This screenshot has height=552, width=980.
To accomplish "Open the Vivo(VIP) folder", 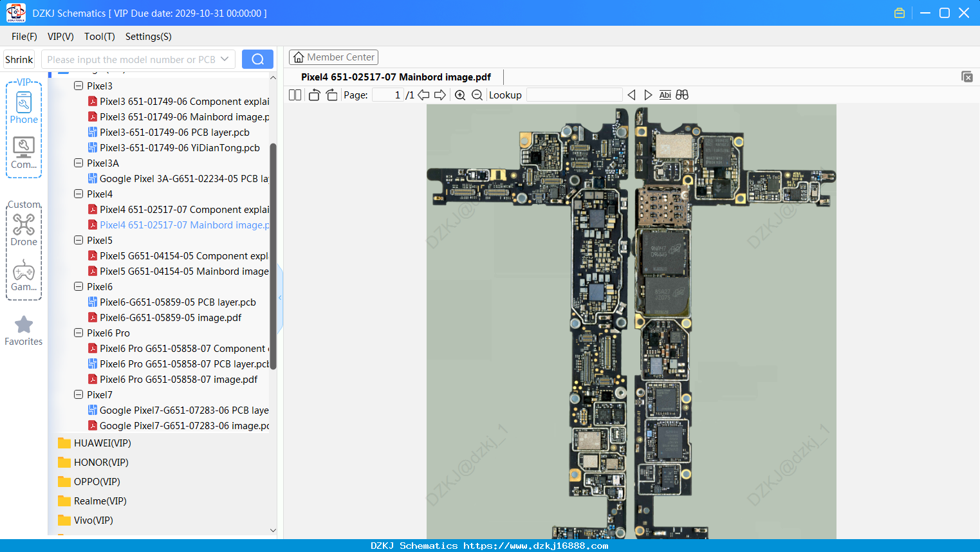I will pos(86,520).
